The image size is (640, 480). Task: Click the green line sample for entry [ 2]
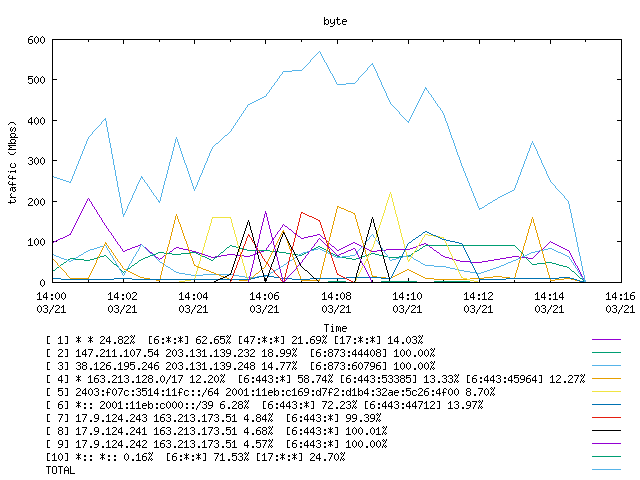coord(607,353)
